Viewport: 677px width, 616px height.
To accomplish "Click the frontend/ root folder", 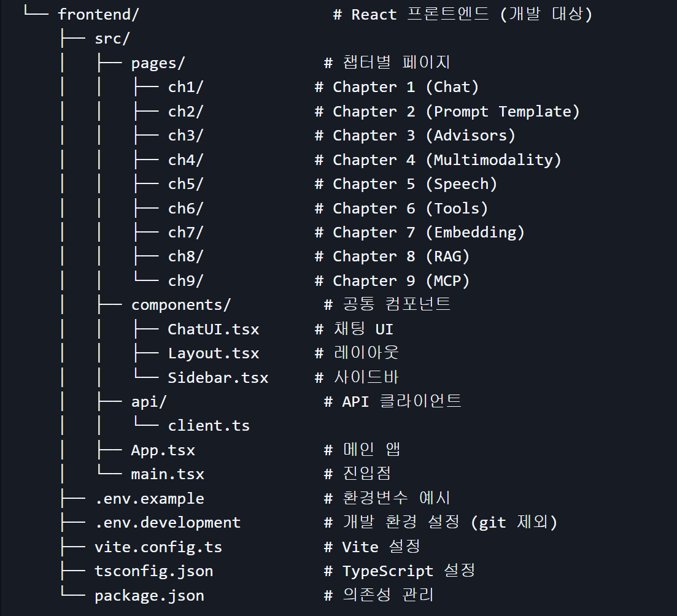I will [x=98, y=15].
